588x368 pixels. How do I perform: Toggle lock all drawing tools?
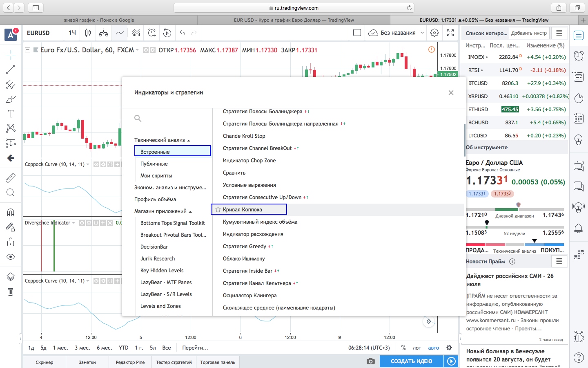11,242
